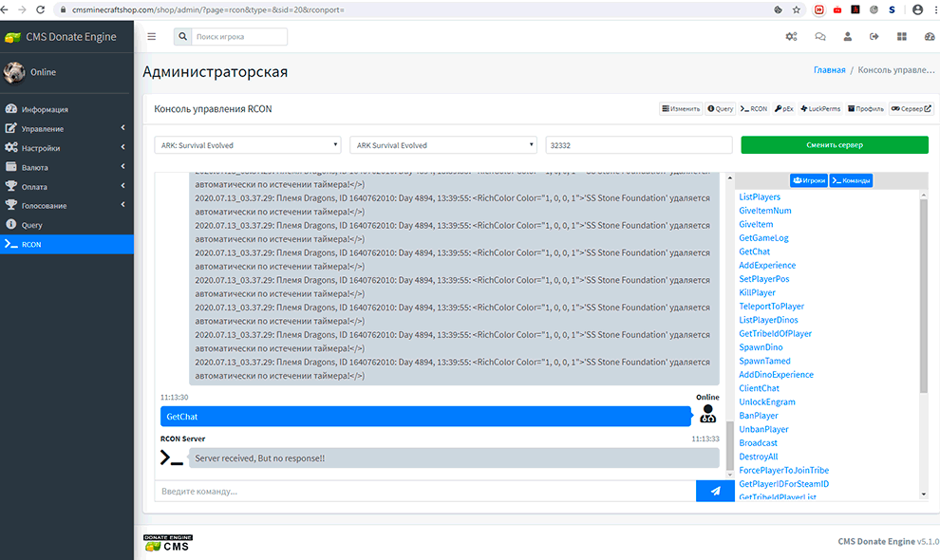Image resolution: width=940 pixels, height=560 pixels.
Task: Click the user profile icon in header
Action: (x=847, y=37)
